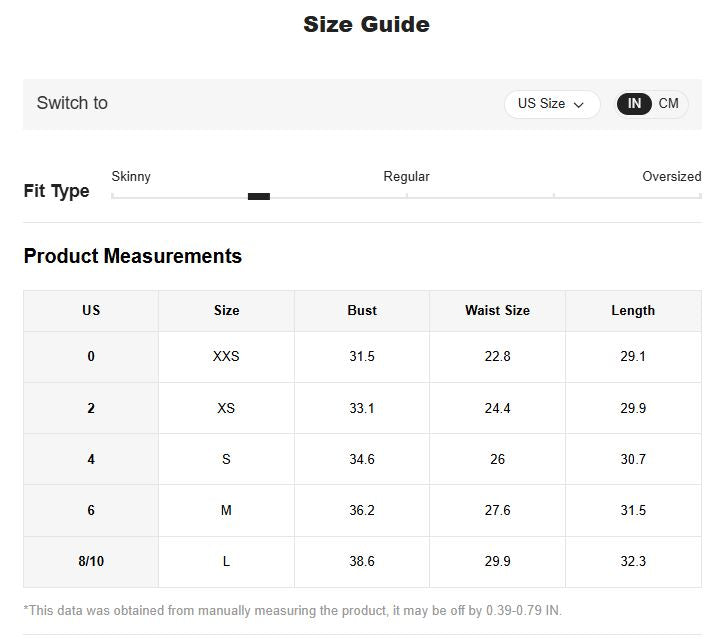This screenshot has height=639, width=726.
Task: Click the US column header
Action: 91,311
